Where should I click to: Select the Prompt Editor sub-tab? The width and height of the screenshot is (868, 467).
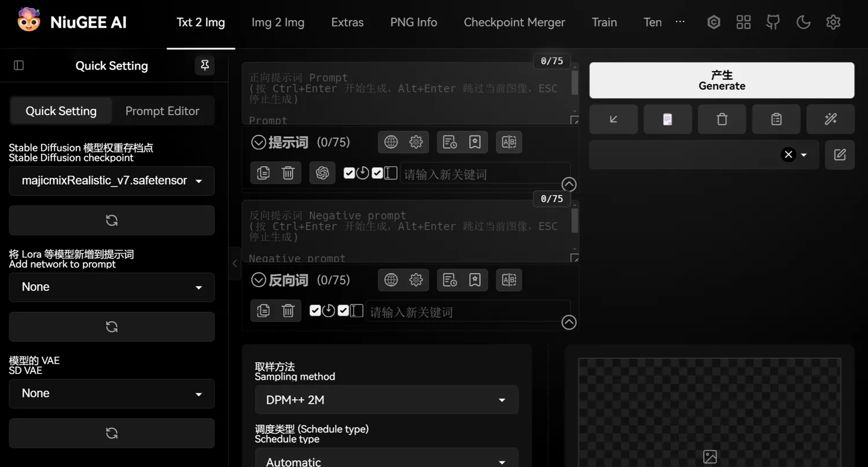point(163,111)
